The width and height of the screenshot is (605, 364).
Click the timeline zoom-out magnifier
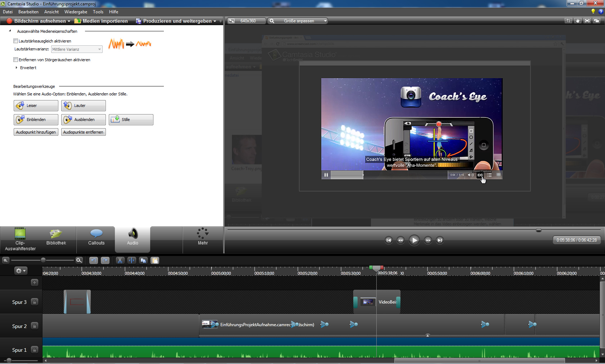5,260
